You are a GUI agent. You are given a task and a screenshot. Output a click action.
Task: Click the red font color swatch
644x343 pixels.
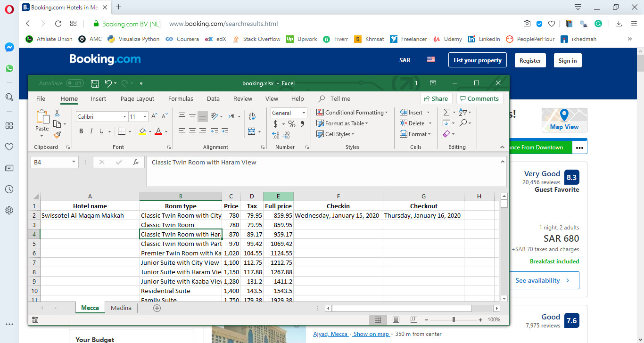point(158,131)
